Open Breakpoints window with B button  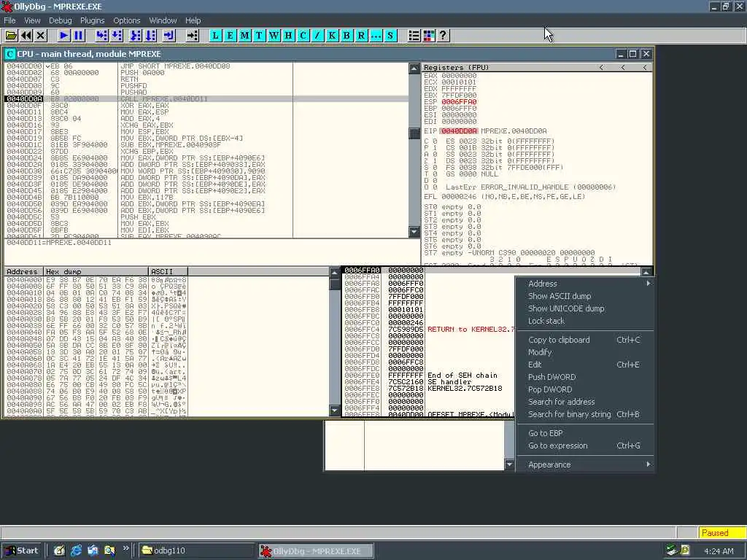pos(347,36)
